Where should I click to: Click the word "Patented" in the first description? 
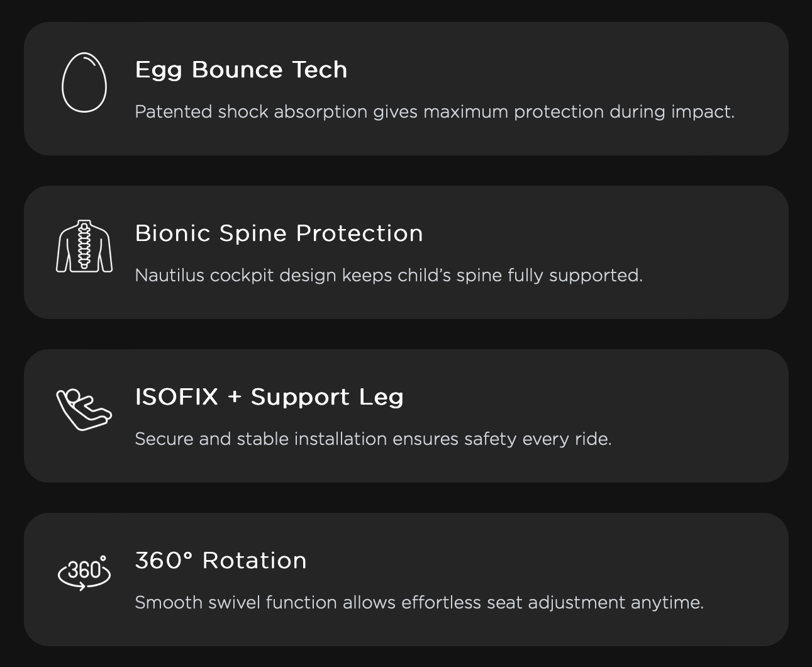click(174, 111)
